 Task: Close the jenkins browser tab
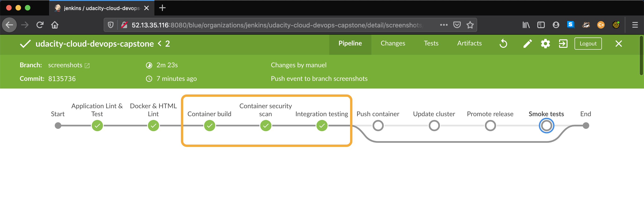(147, 8)
